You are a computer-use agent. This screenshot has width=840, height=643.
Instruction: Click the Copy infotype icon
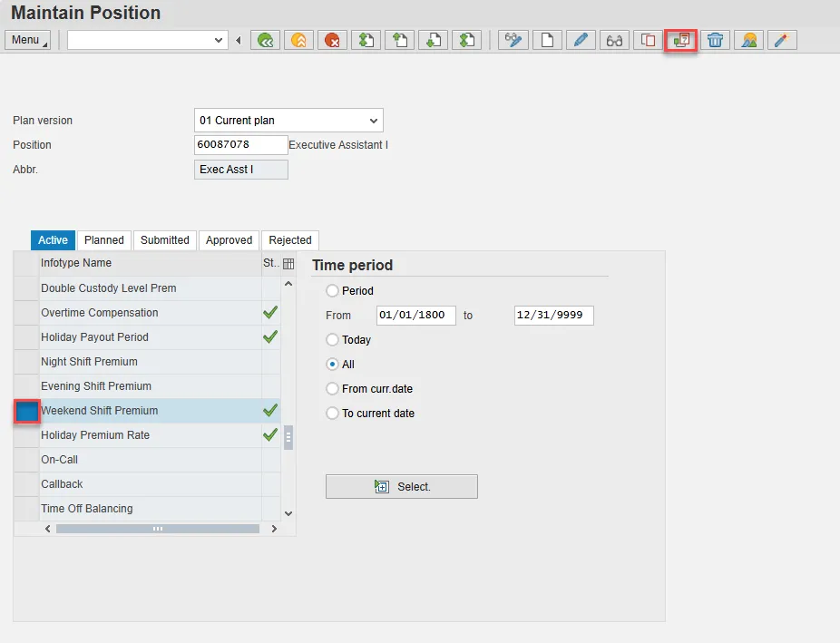tap(648, 40)
